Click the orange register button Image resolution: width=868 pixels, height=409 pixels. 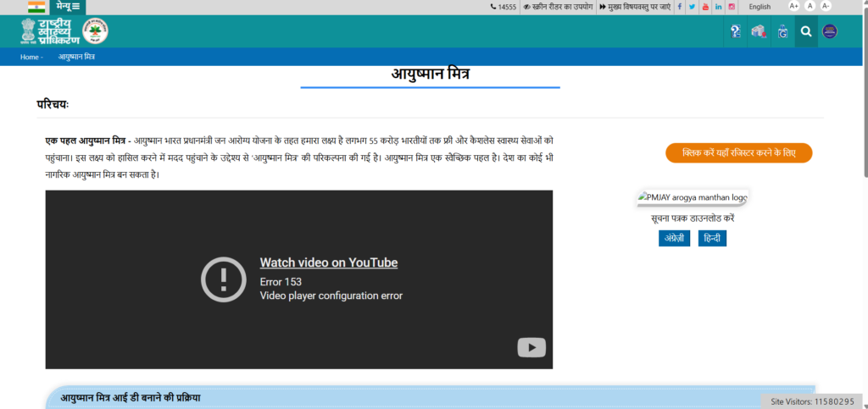pyautogui.click(x=739, y=153)
